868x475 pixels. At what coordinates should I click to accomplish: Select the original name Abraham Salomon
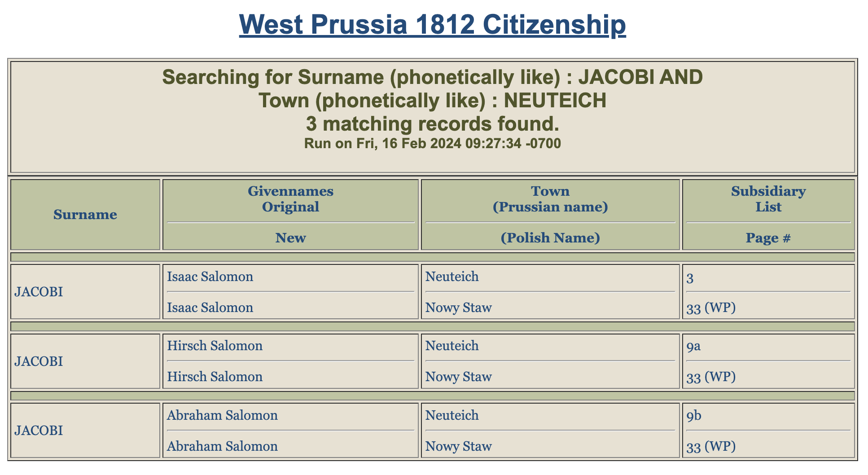[222, 415]
